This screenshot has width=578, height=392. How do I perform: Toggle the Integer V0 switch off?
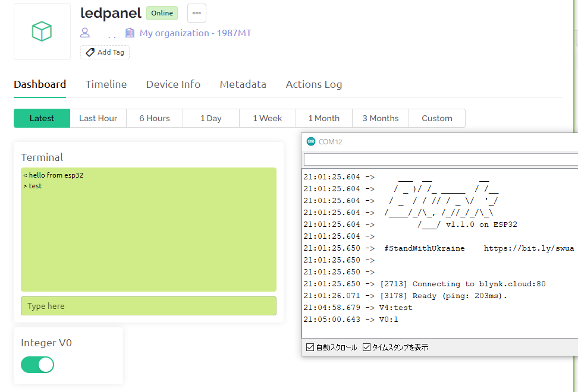point(37,365)
